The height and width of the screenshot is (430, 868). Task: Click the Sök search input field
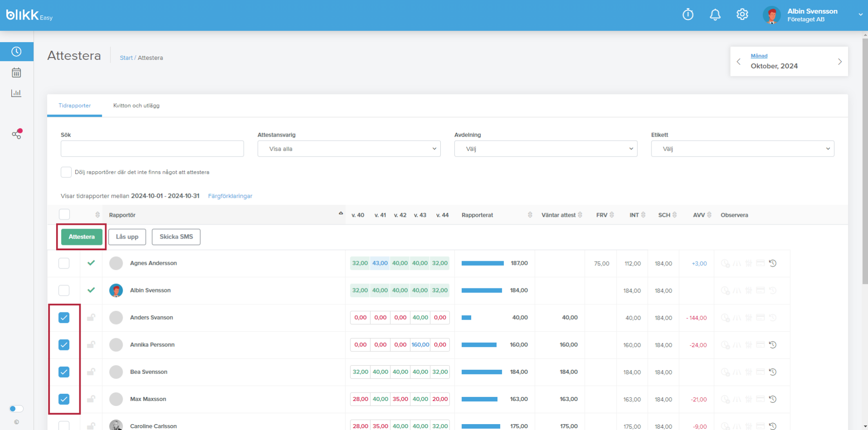click(x=152, y=148)
